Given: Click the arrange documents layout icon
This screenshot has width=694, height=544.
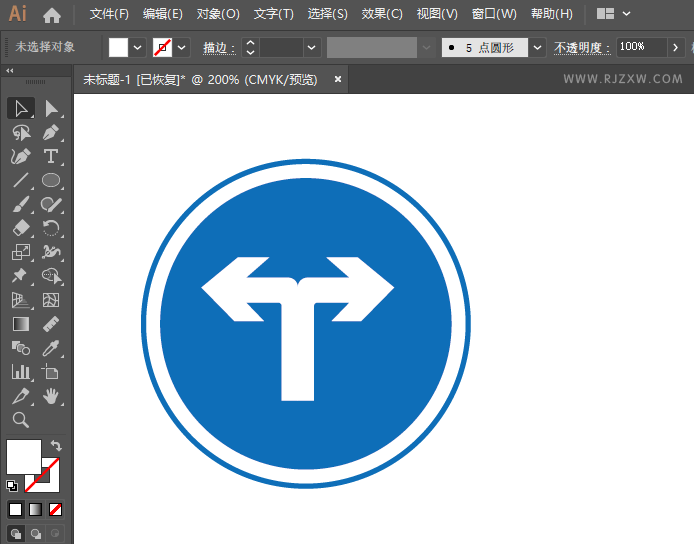Looking at the screenshot, I should click(x=605, y=14).
